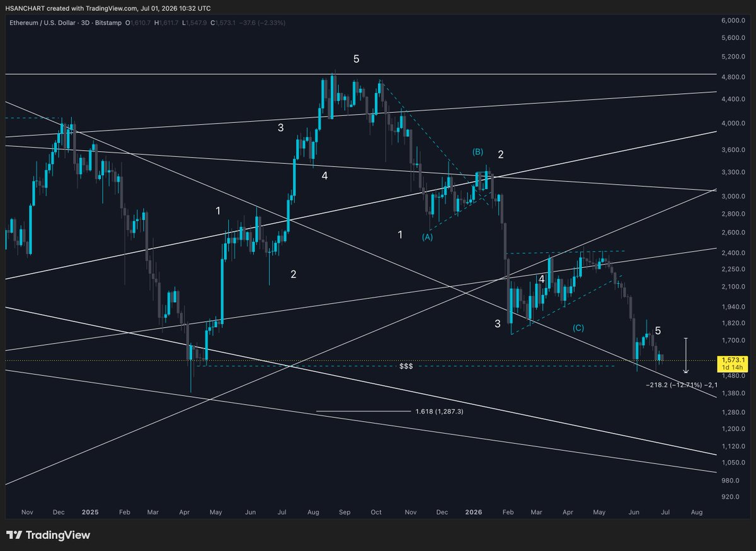
Task: Click the 2,800.0 price axis label
Action: click(x=735, y=214)
